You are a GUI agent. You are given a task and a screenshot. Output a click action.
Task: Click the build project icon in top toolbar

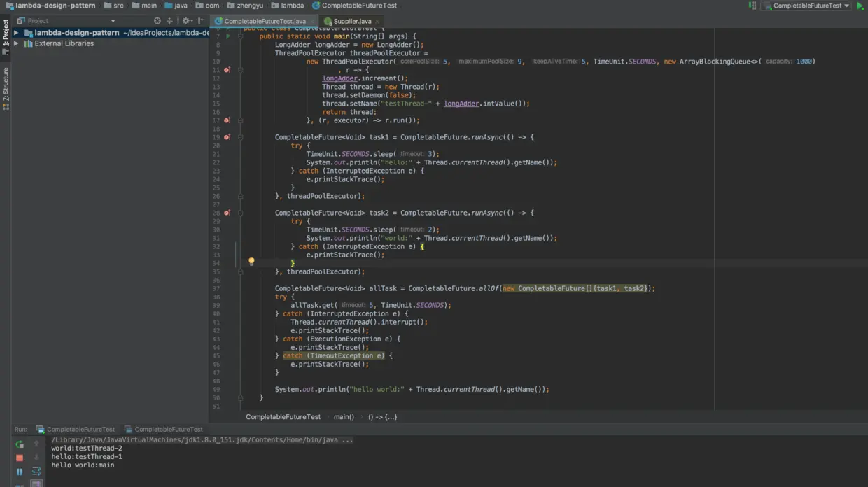tap(752, 6)
